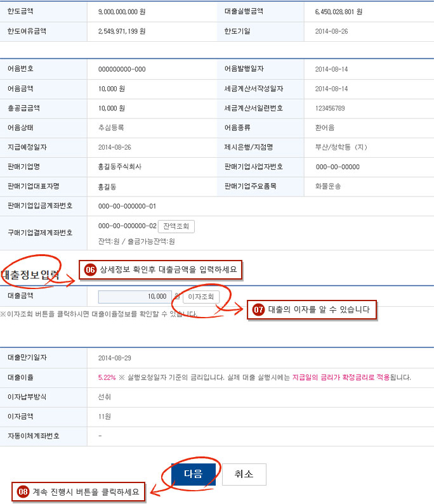Screen dimensions: 434x504
Task: Click the blue 다음 button
Action: (194, 474)
